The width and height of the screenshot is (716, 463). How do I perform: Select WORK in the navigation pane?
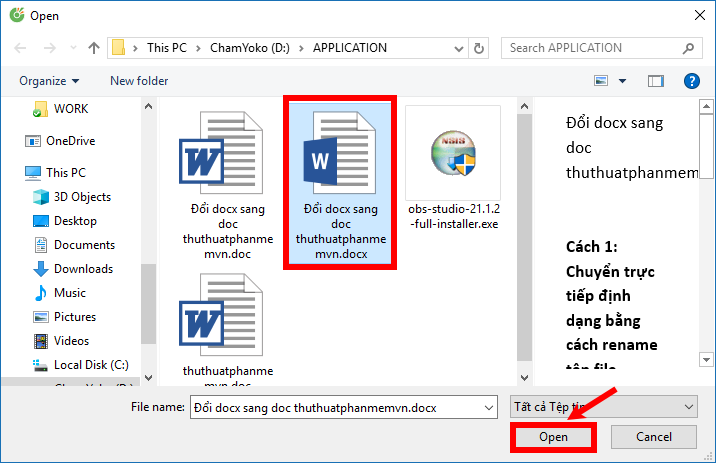click(x=71, y=109)
